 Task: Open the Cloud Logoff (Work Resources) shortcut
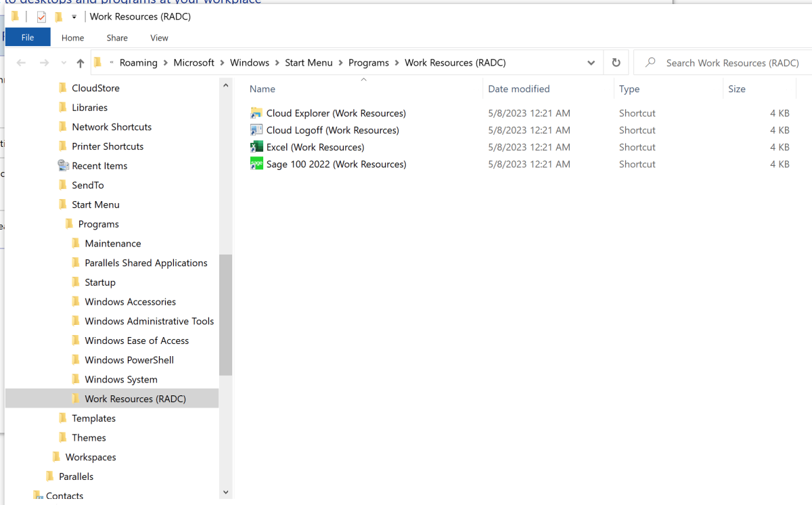pyautogui.click(x=333, y=129)
